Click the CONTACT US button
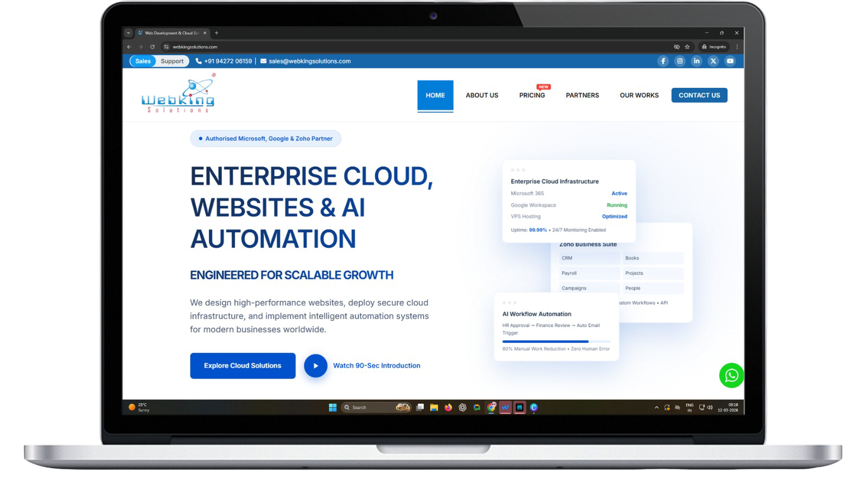868x488 pixels. [699, 95]
